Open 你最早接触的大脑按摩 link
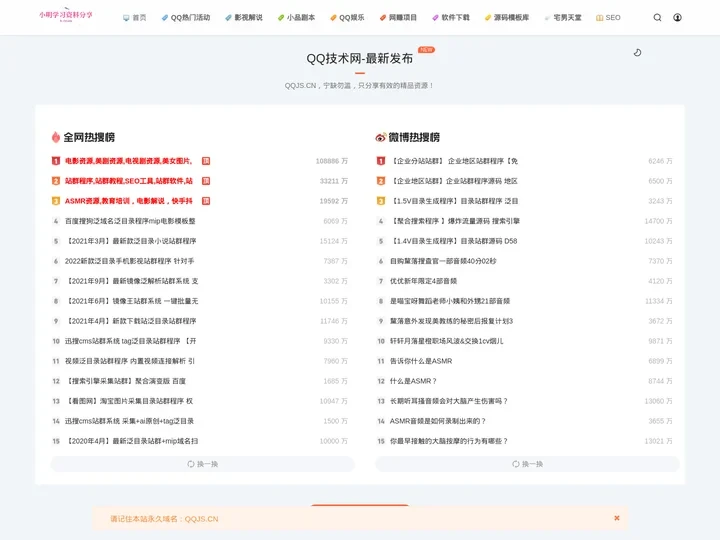The height and width of the screenshot is (540, 720). pos(449,441)
